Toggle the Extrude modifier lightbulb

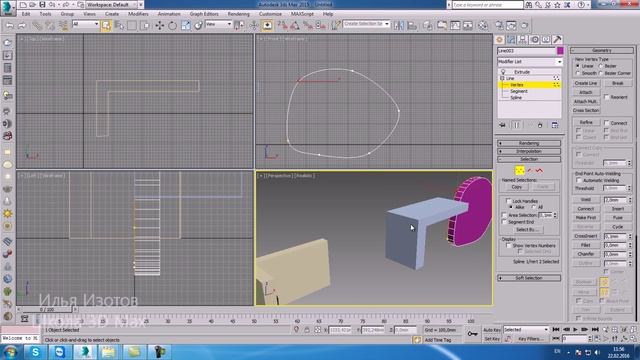click(503, 72)
